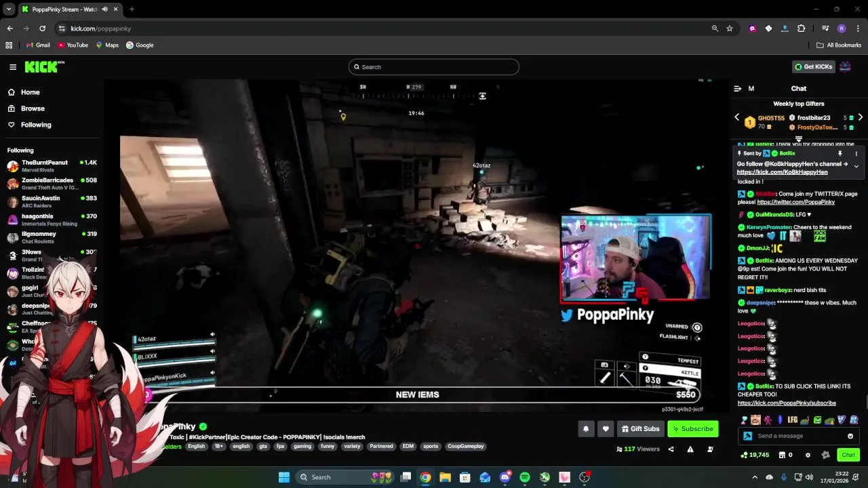868x488 pixels.
Task: Insert the LFG emote
Action: pos(792,420)
